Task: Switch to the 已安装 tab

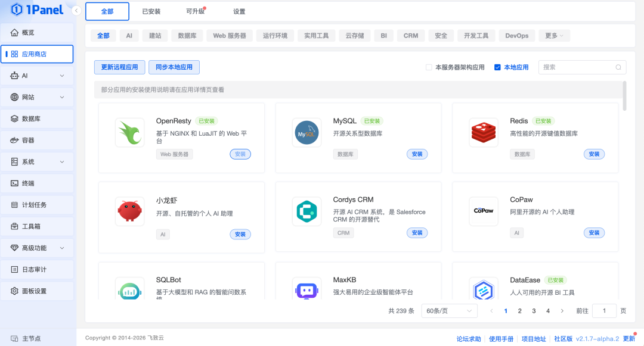Action: click(x=152, y=11)
